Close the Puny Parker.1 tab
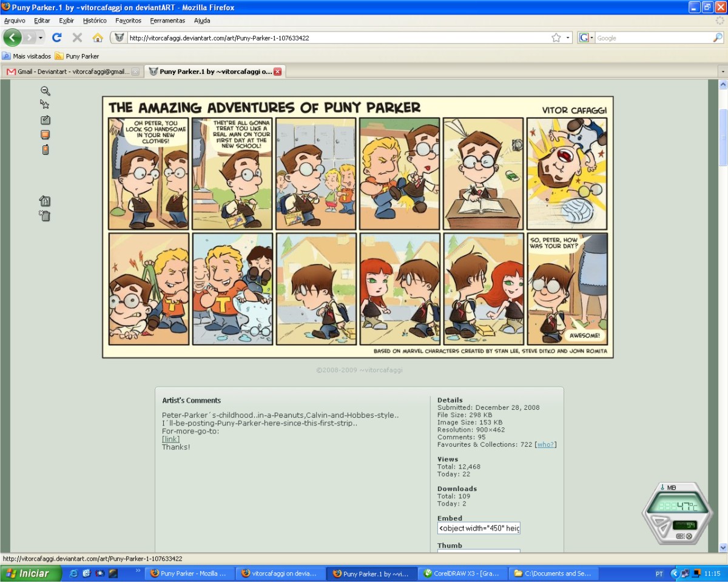 (278, 72)
